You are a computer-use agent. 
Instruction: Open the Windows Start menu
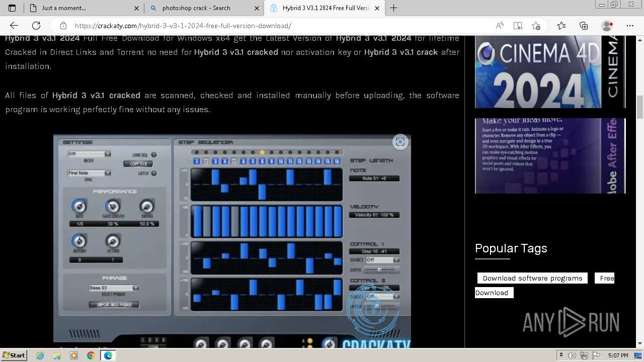coord(14,355)
